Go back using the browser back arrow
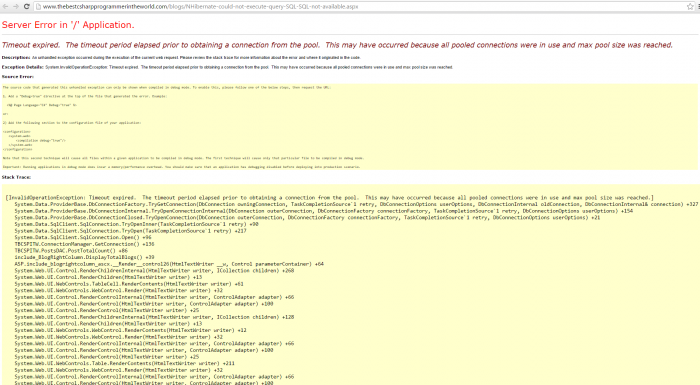Image resolution: width=700 pixels, height=385 pixels. click(5, 7)
